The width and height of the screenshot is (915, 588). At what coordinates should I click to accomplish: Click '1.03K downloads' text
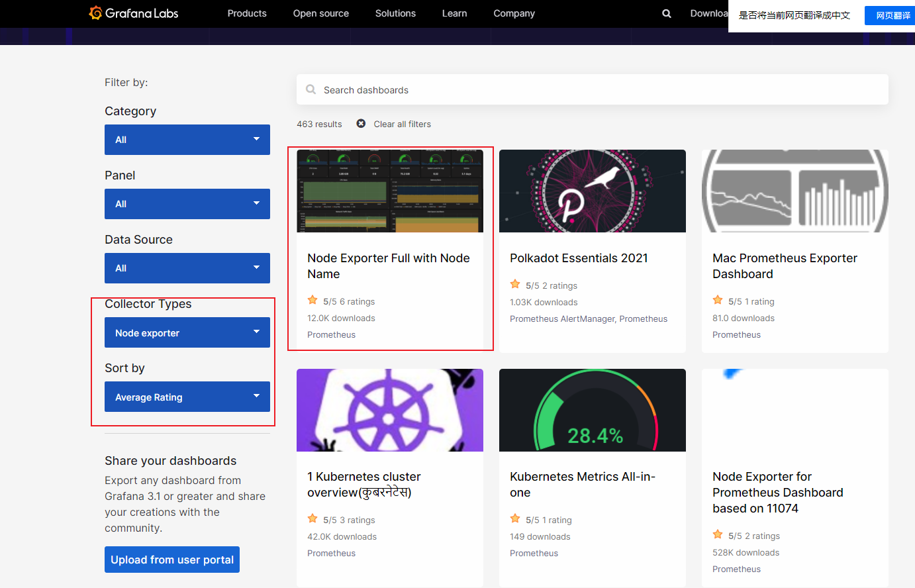(544, 302)
